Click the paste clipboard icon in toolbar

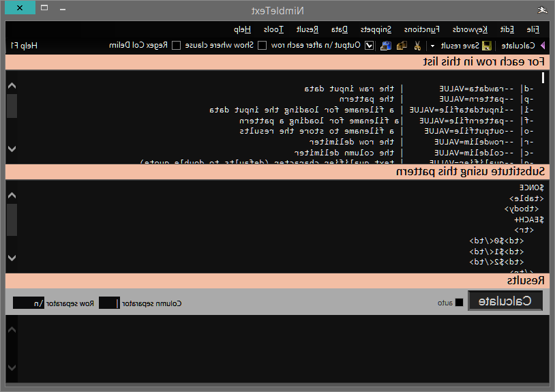(x=385, y=46)
